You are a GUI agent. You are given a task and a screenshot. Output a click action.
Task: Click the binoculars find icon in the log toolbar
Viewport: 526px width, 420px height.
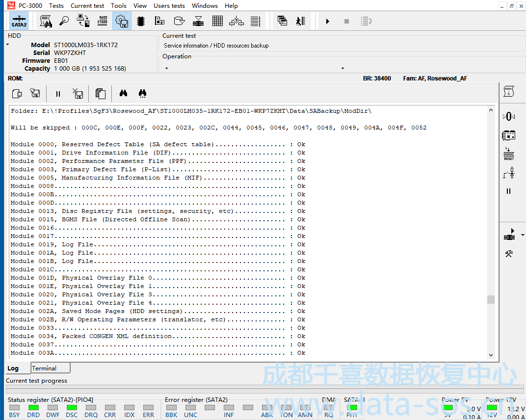pyautogui.click(x=123, y=93)
